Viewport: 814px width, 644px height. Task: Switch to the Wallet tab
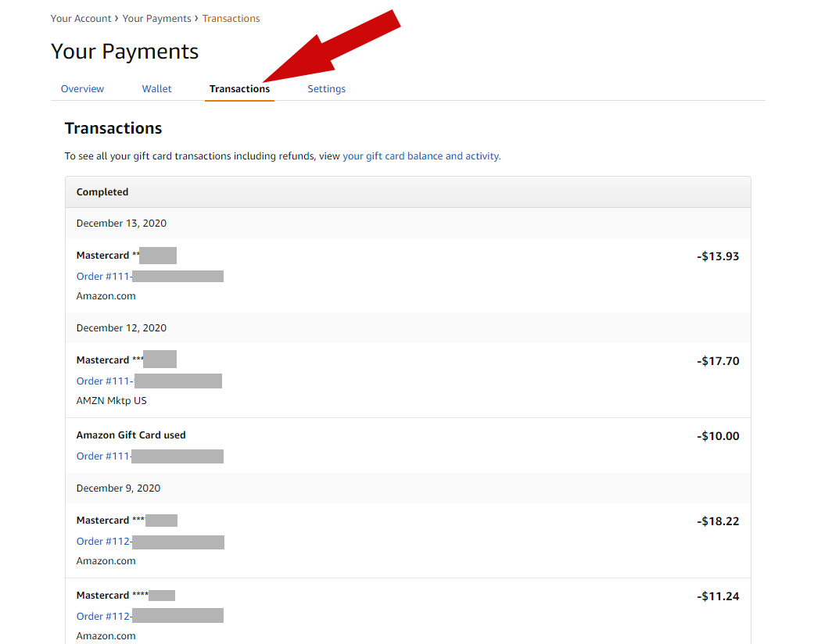pos(156,88)
